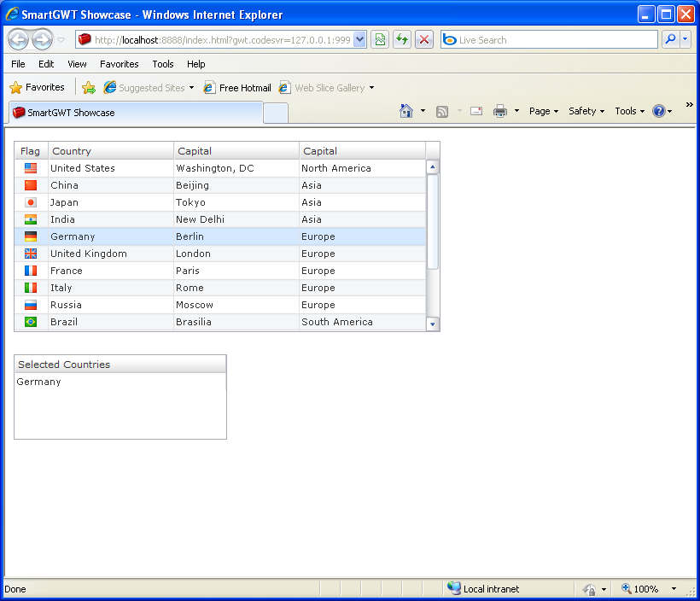Image resolution: width=700 pixels, height=601 pixels.
Task: Click the Germany flag icon
Action: (x=31, y=236)
